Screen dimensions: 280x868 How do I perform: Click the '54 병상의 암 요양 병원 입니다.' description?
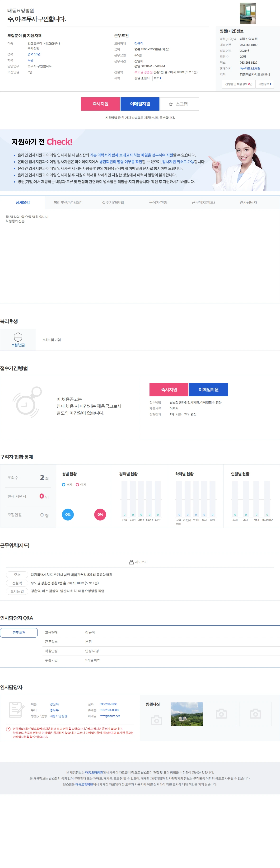coord(28,217)
